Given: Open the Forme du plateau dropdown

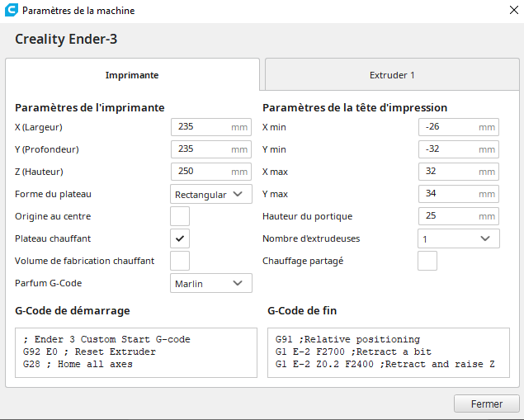Looking at the screenshot, I should [x=210, y=194].
